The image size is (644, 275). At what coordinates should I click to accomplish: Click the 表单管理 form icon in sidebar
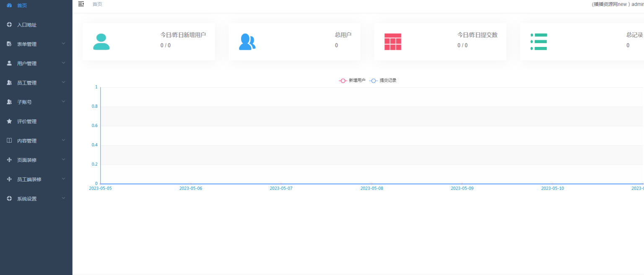(x=9, y=44)
